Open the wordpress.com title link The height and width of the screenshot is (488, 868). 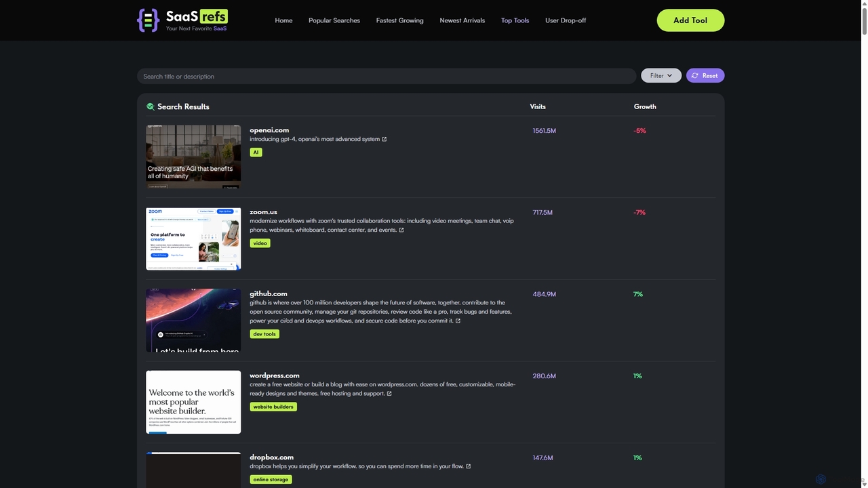275,375
